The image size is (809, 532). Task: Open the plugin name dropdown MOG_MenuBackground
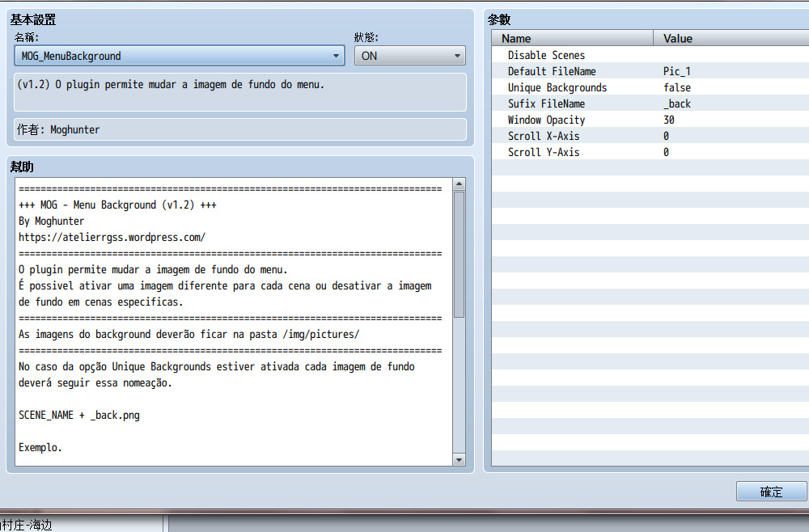tap(180, 56)
